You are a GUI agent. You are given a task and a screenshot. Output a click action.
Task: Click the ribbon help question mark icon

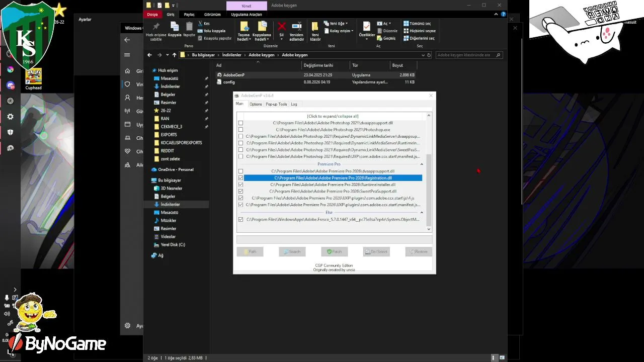tap(503, 14)
